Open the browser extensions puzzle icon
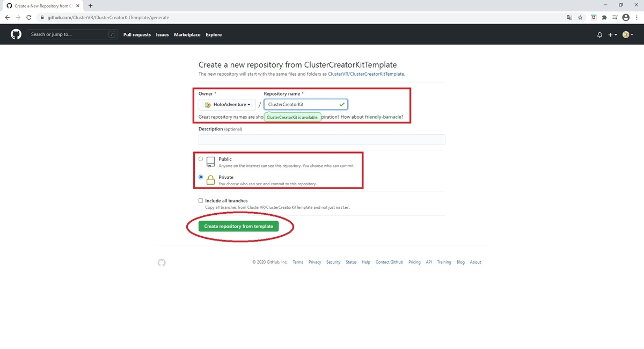This screenshot has width=644, height=349. pyautogui.click(x=604, y=17)
